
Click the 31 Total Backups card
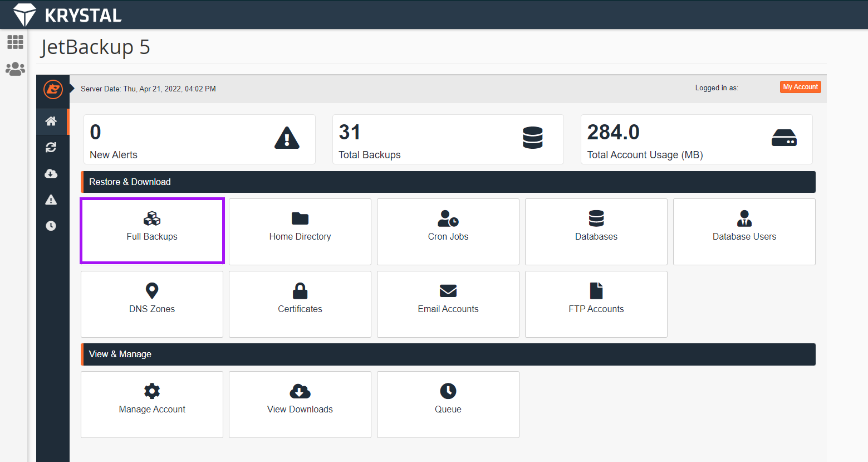tap(448, 139)
